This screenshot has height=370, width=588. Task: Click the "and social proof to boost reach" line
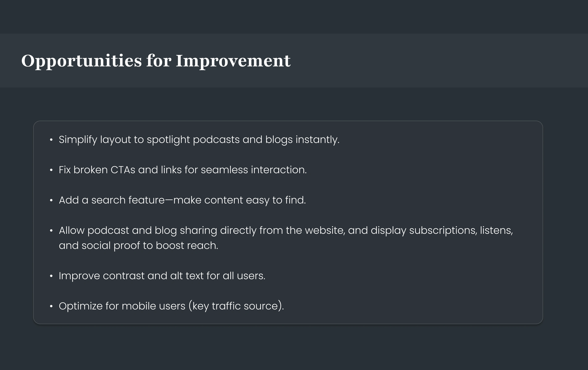point(138,246)
